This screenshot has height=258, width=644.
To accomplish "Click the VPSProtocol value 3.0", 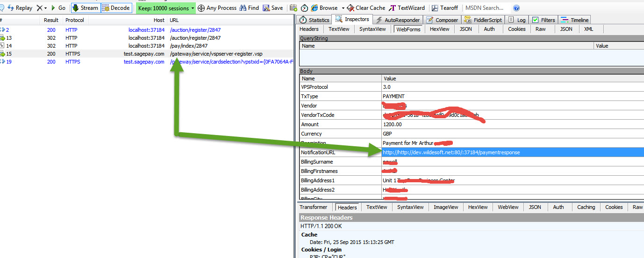I will click(386, 87).
